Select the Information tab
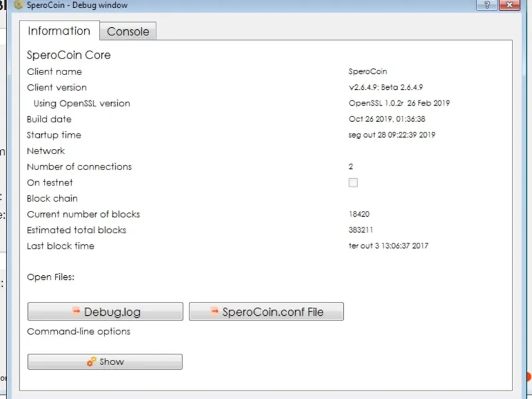Screen dimensions: 532x399 (x=59, y=31)
